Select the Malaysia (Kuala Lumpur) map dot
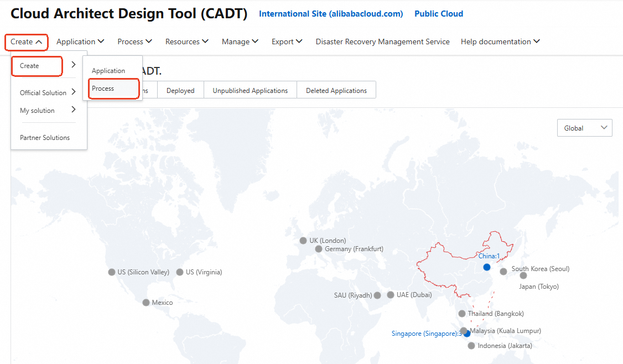Image resolution: width=623 pixels, height=364 pixels. [464, 331]
